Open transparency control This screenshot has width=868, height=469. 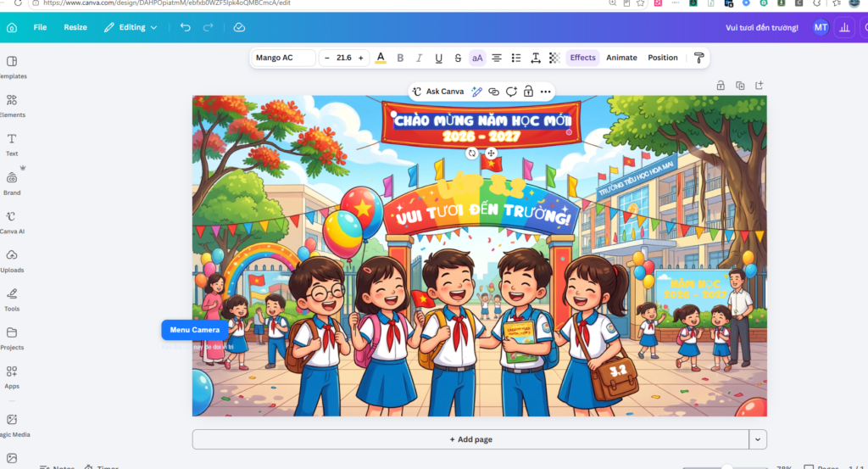click(554, 58)
